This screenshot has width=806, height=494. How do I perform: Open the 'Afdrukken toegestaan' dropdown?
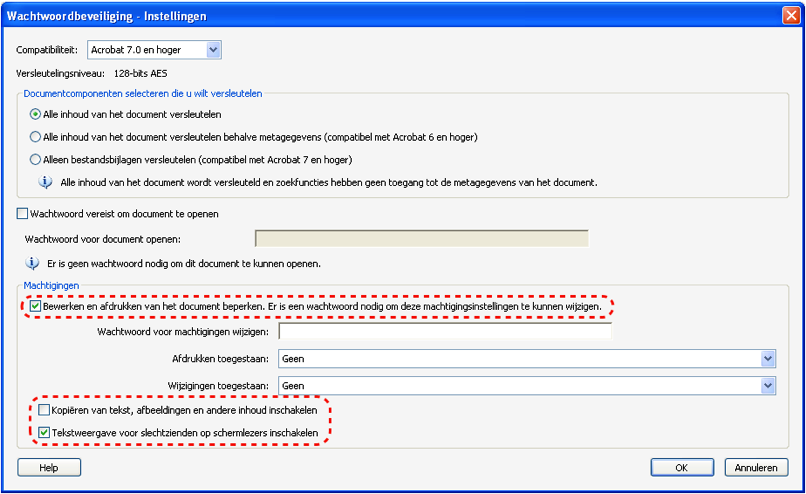[527, 359]
